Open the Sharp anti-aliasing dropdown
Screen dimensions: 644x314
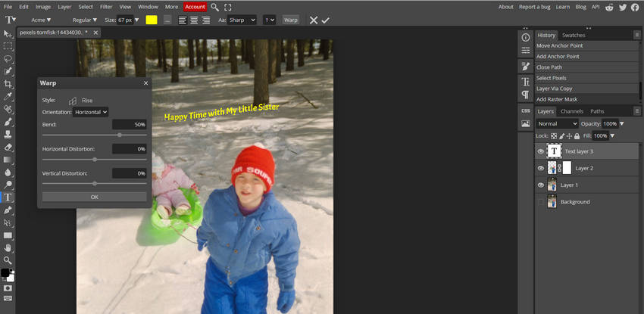[242, 20]
